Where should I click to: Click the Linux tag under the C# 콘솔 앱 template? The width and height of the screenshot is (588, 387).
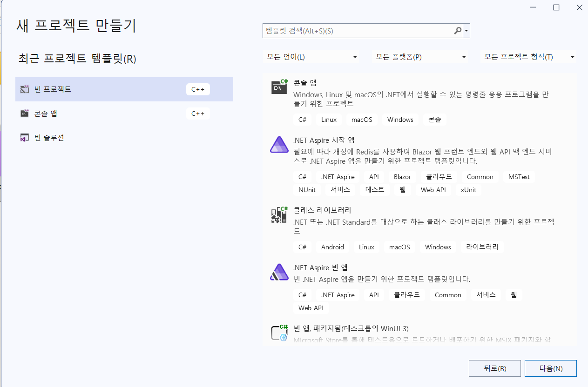pyautogui.click(x=329, y=120)
